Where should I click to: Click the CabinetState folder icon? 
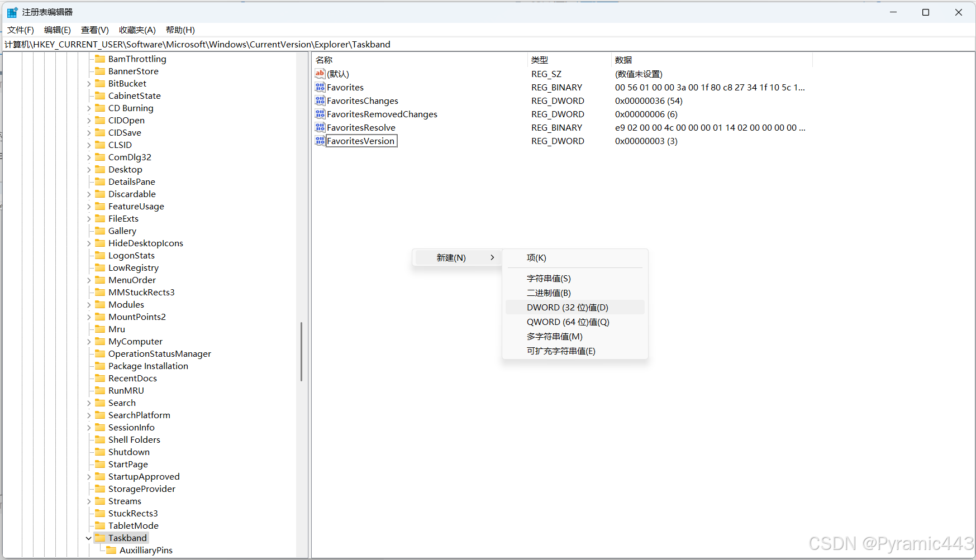[100, 95]
